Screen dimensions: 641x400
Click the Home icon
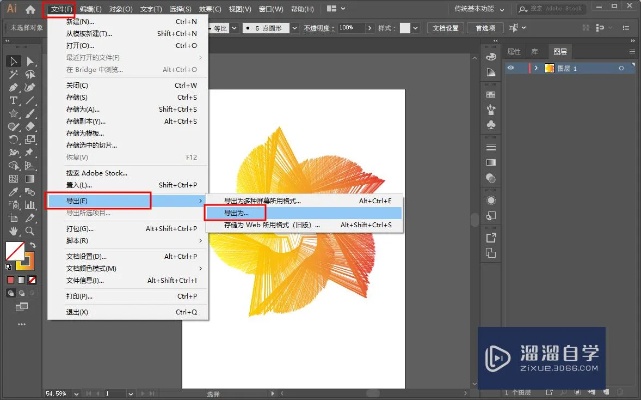pos(30,9)
